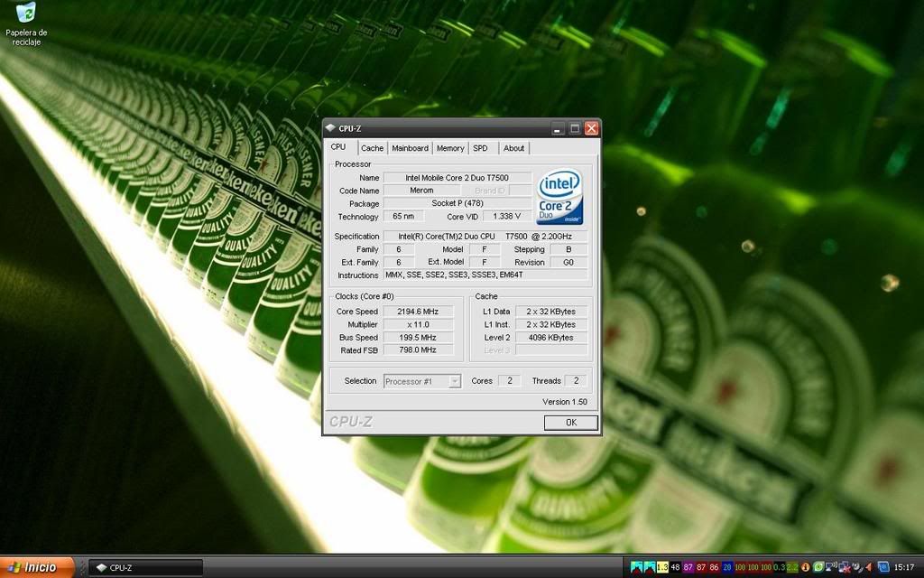Screen dimensions: 924x578
Task: Click the Instructions list field
Action: (485, 275)
